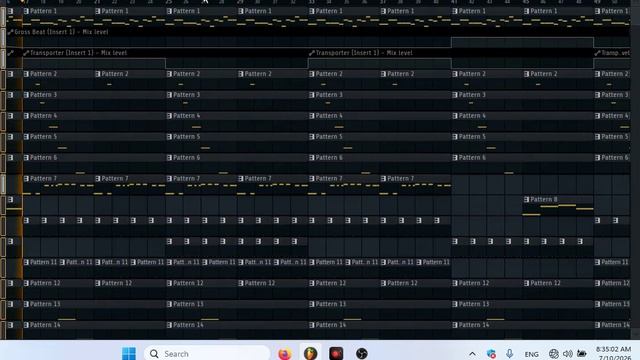The height and width of the screenshot is (360, 640).
Task: Click the taskbar Search box
Action: coord(207,353)
